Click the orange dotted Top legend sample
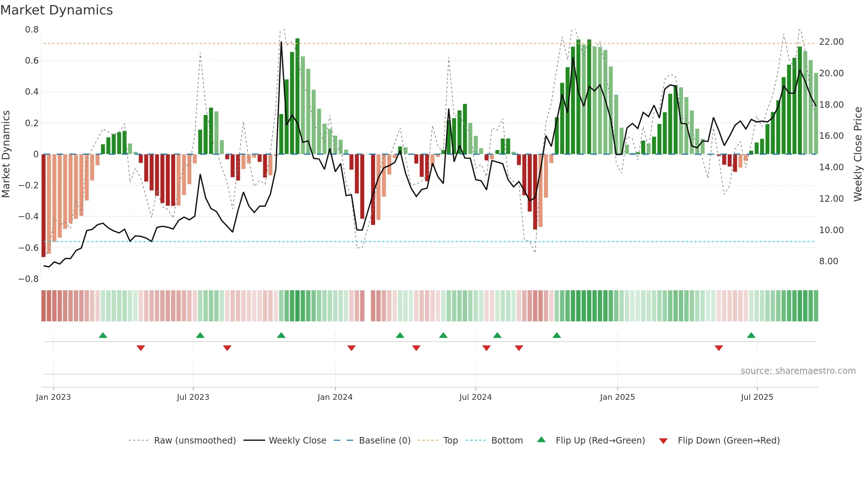868x488 pixels. (x=428, y=440)
